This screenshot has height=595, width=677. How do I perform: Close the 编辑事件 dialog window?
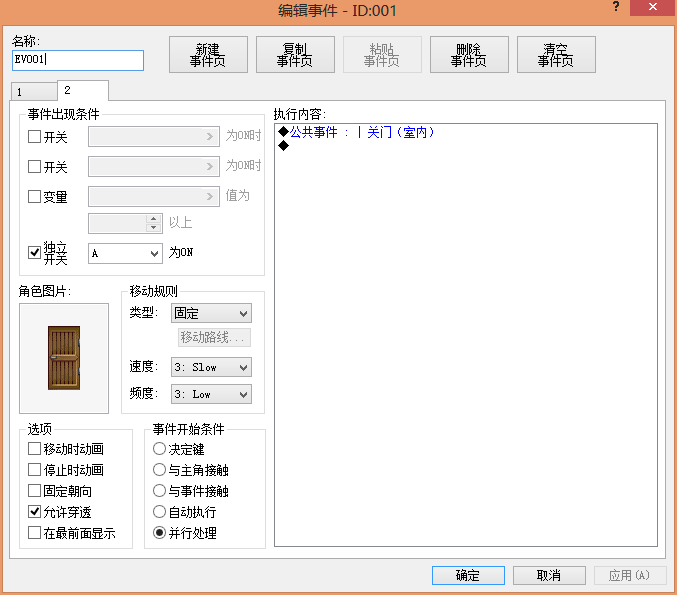point(652,7)
